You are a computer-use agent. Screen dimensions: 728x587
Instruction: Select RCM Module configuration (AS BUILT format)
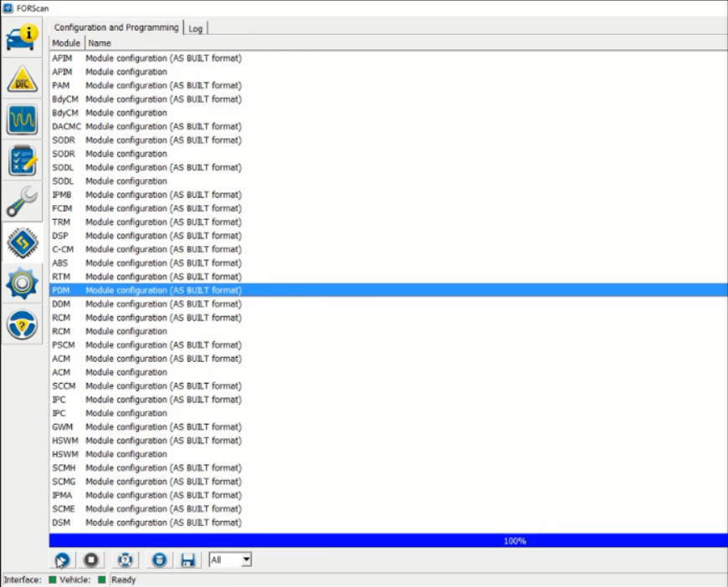click(x=388, y=318)
